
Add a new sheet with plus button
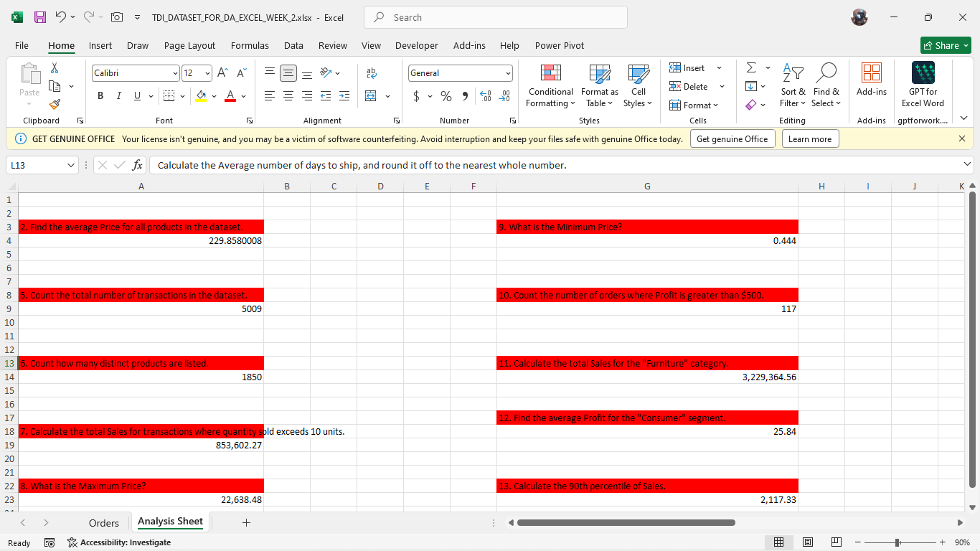(246, 522)
